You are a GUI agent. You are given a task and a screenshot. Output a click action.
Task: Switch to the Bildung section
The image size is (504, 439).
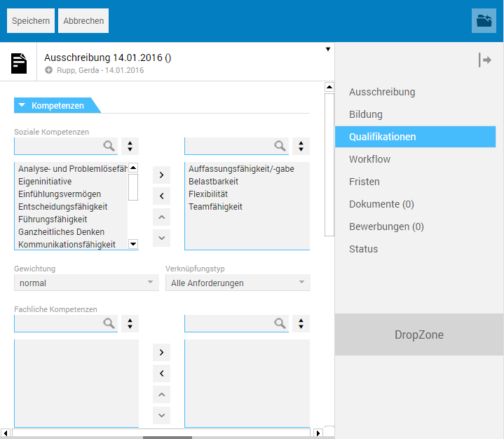pyautogui.click(x=366, y=114)
